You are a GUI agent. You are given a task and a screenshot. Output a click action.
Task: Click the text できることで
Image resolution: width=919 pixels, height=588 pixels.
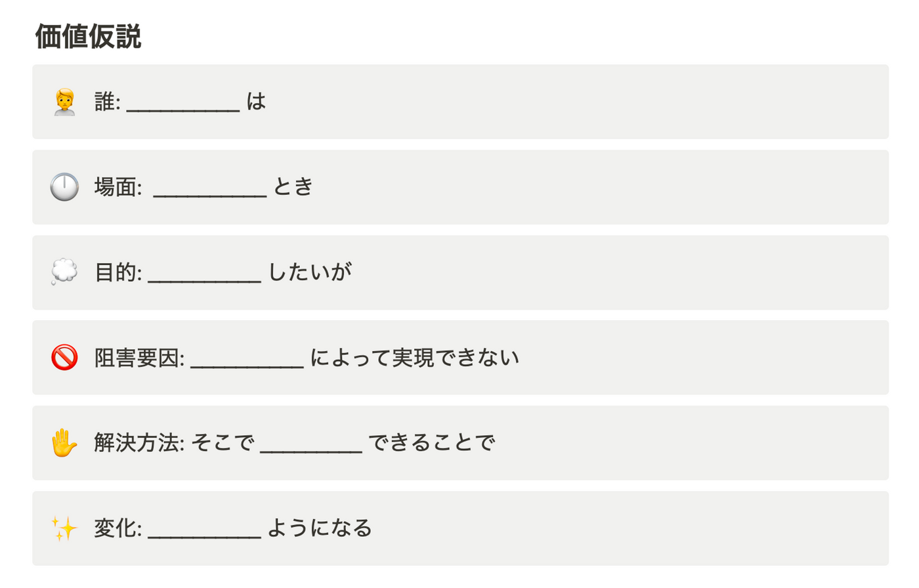431,443
